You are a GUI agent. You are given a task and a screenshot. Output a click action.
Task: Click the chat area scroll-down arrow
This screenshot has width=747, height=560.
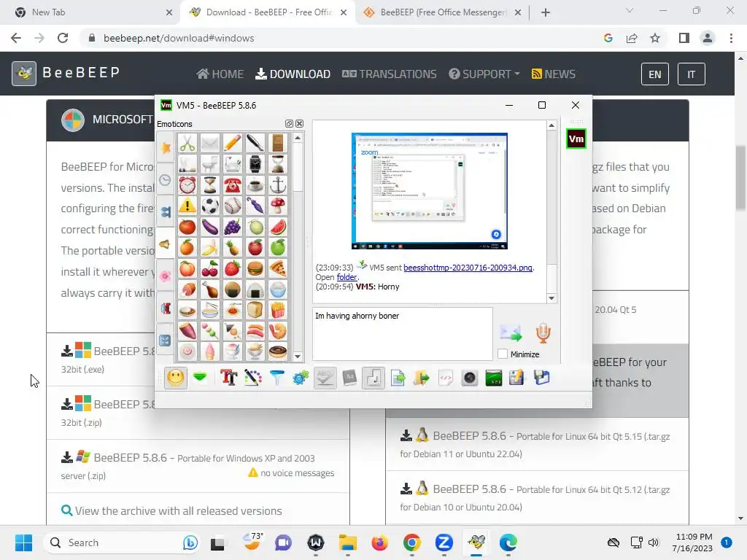[551, 298]
